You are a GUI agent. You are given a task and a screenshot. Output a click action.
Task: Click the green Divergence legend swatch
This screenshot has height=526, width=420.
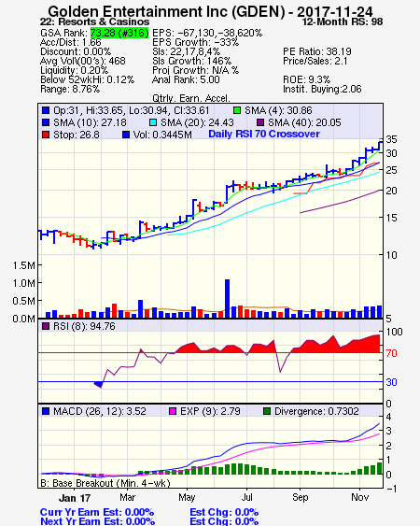tap(267, 411)
